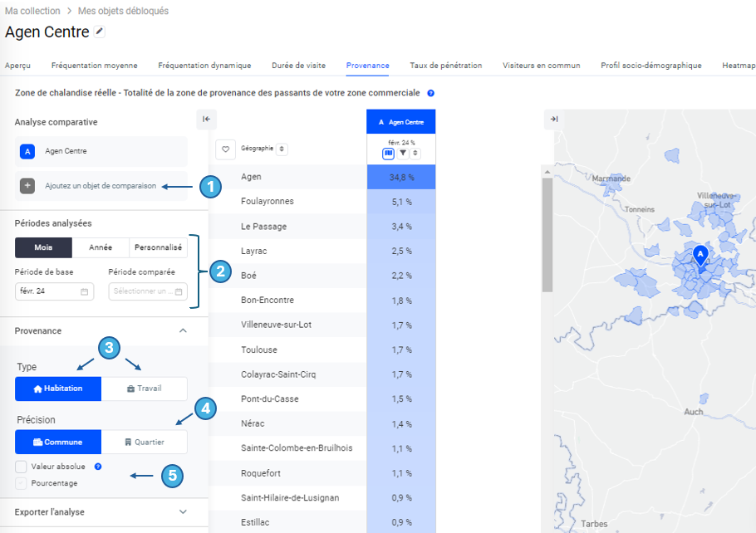The width and height of the screenshot is (756, 533).
Task: Collapse the Provenance section chevron
Action: pyautogui.click(x=183, y=330)
